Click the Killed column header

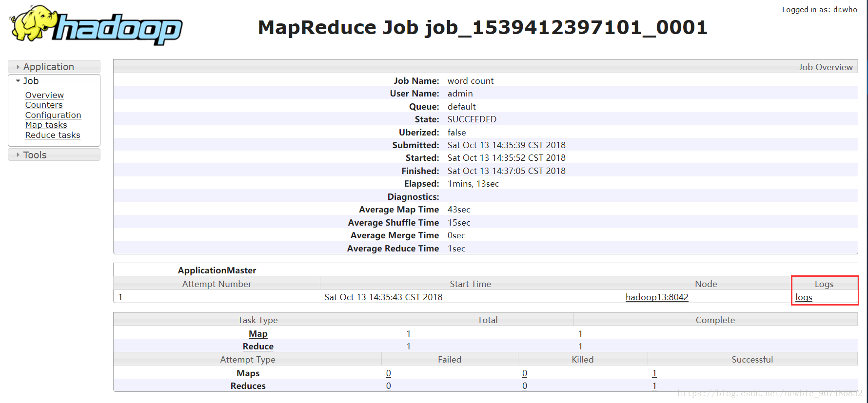583,359
